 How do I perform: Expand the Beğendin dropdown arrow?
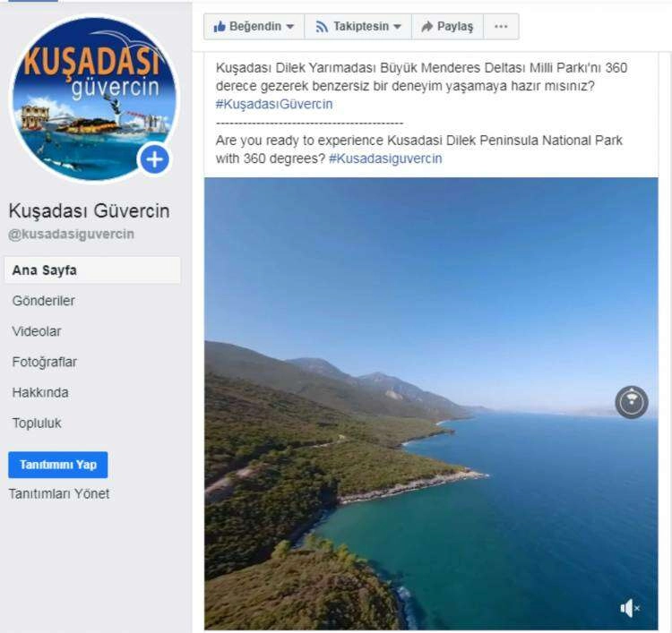coord(290,27)
